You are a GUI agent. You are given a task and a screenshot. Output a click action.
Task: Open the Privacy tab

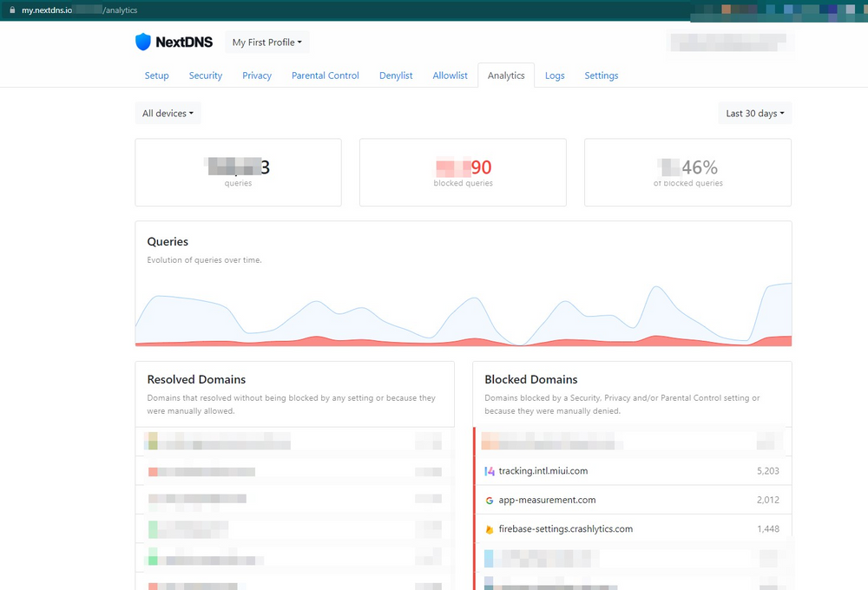click(256, 75)
